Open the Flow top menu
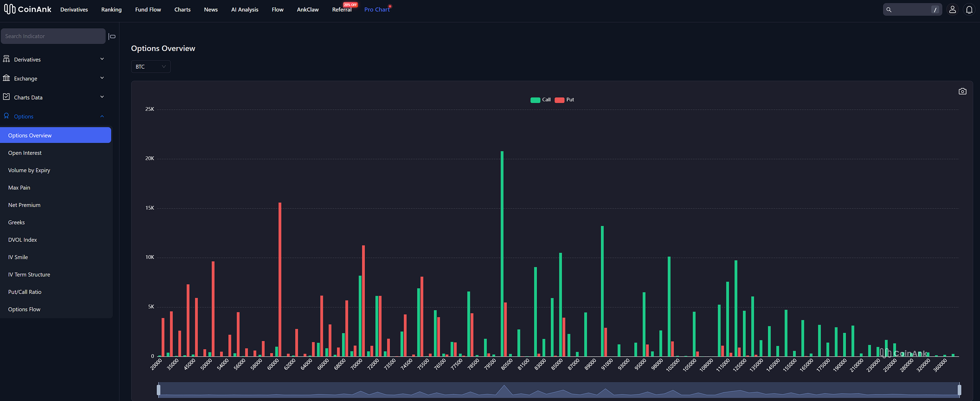The height and width of the screenshot is (401, 980). [277, 9]
